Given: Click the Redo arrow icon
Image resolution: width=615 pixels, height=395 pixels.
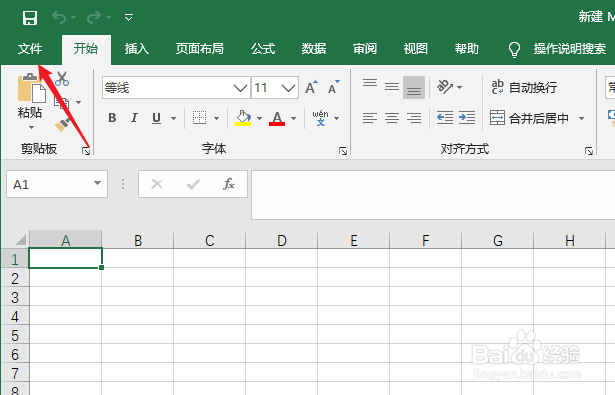Looking at the screenshot, I should pos(94,18).
